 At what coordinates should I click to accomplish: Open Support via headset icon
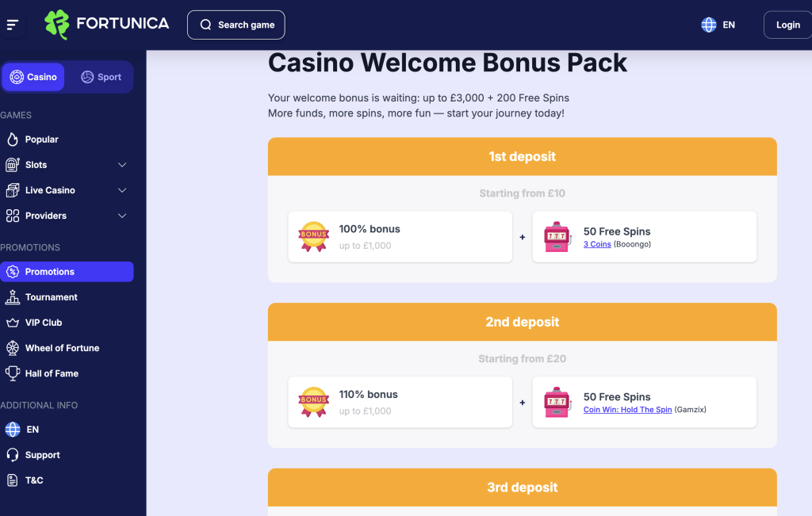[x=11, y=454]
